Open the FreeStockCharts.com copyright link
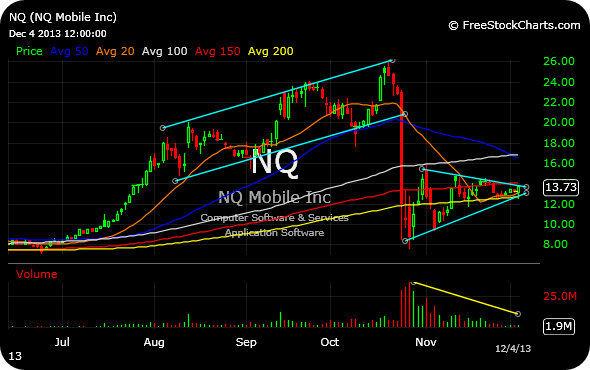590x370 pixels. click(x=514, y=25)
